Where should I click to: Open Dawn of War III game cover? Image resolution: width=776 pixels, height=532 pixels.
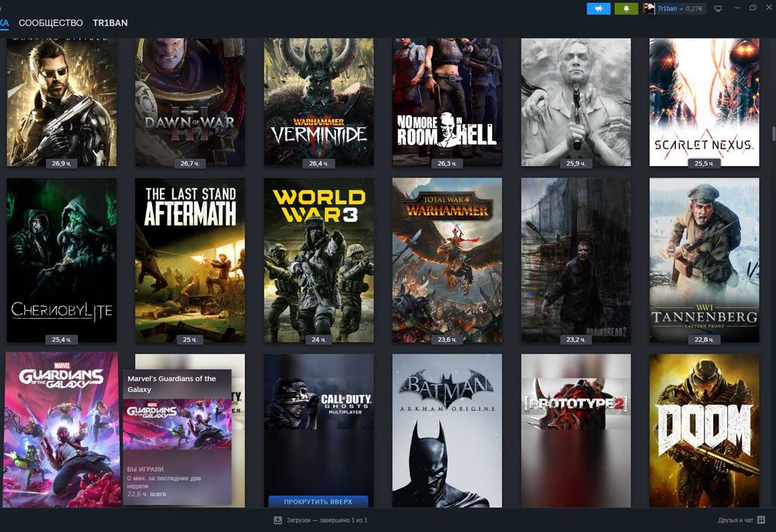(190, 102)
